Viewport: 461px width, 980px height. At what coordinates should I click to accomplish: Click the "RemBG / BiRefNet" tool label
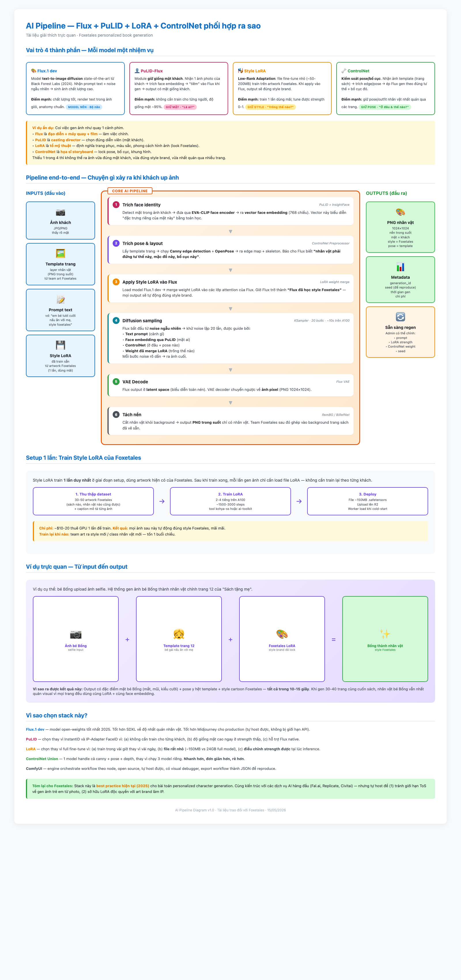tap(335, 415)
